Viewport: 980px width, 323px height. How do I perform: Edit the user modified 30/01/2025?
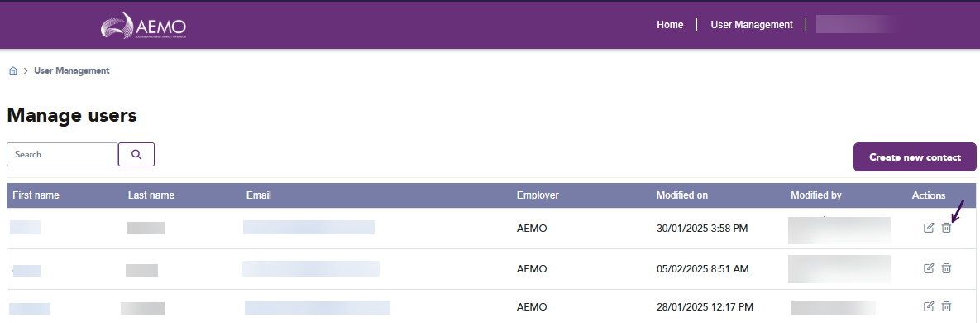click(x=929, y=228)
